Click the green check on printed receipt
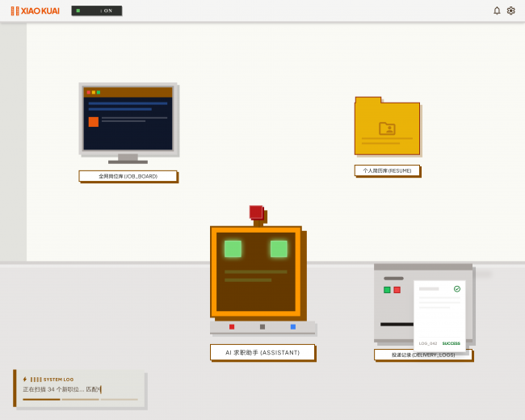 [457, 288]
